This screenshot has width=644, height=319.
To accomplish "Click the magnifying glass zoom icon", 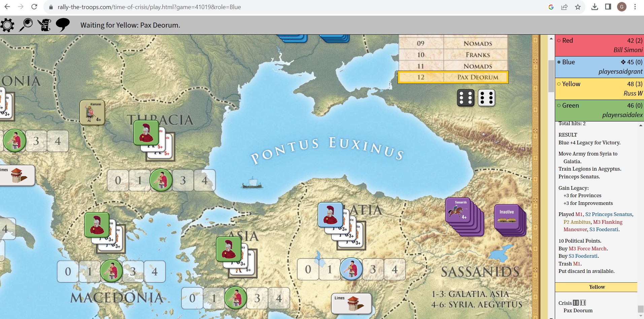I will (x=26, y=24).
